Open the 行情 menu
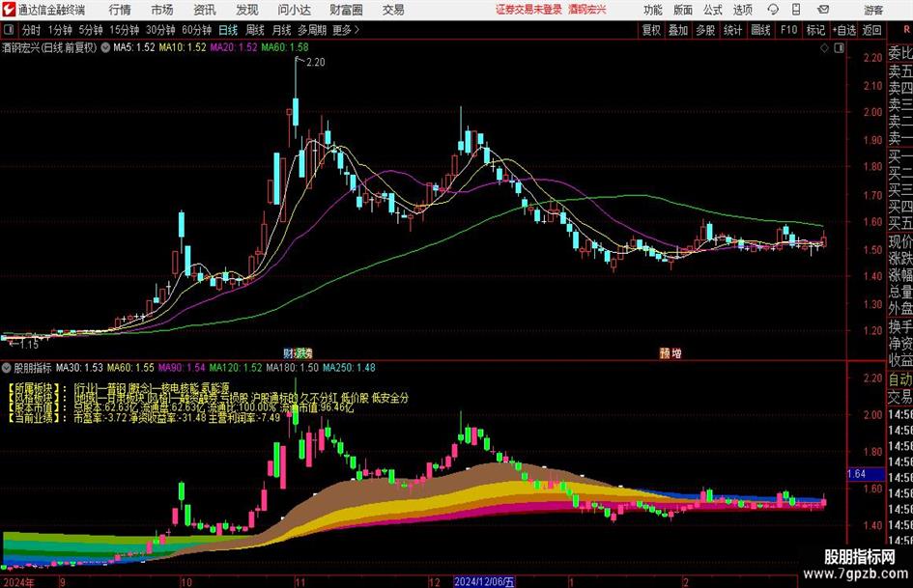This screenshot has width=913, height=588. point(120,10)
